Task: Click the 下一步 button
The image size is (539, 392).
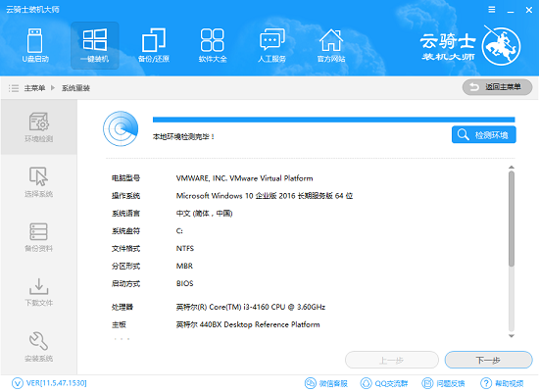Action: (488, 360)
